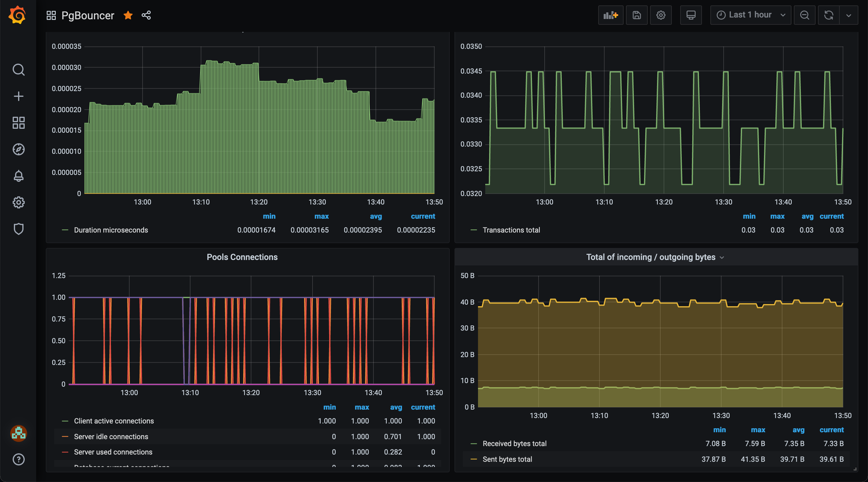This screenshot has width=868, height=482.
Task: Sort legend by the avg column in Pools Connections
Action: (x=396, y=407)
